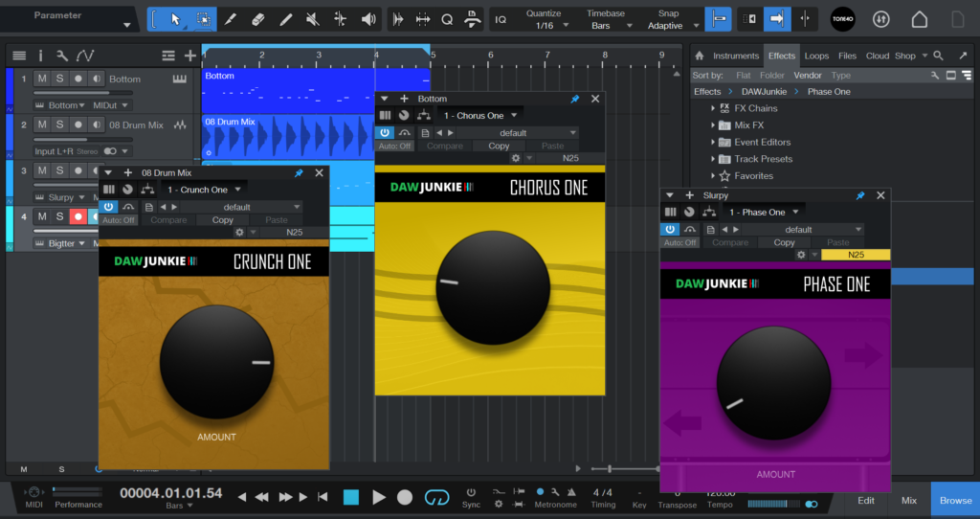Choose the Split tool
The width and height of the screenshot is (980, 519).
[x=231, y=19]
